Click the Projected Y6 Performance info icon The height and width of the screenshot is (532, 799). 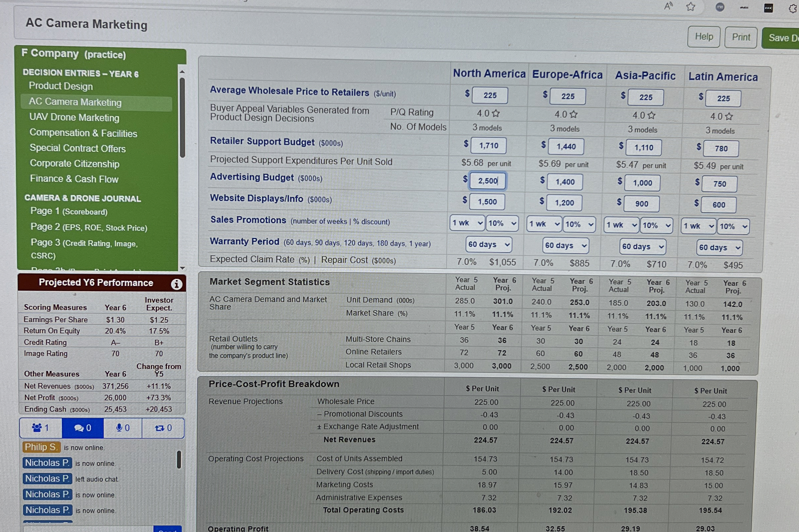pyautogui.click(x=176, y=284)
